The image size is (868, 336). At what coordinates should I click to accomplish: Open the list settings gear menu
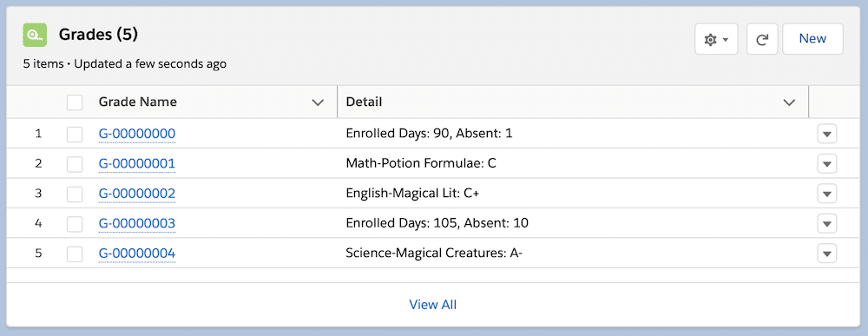716,39
